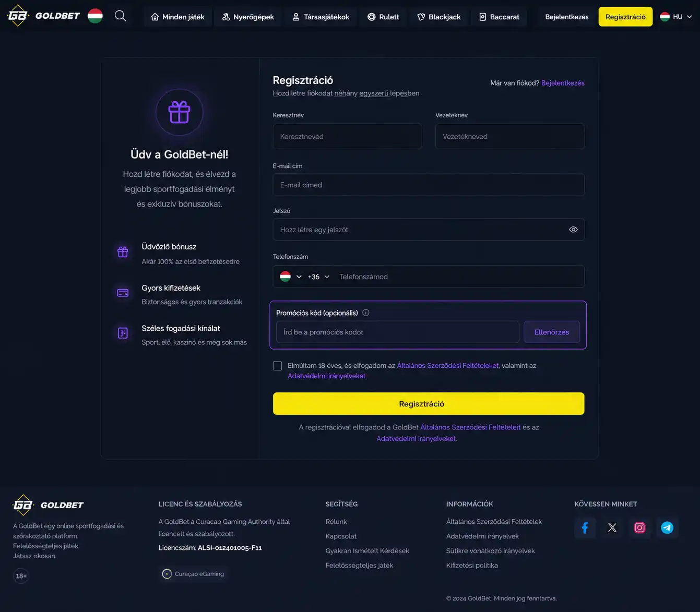Open the HU language dropdown
The width and height of the screenshot is (700, 612).
[676, 17]
